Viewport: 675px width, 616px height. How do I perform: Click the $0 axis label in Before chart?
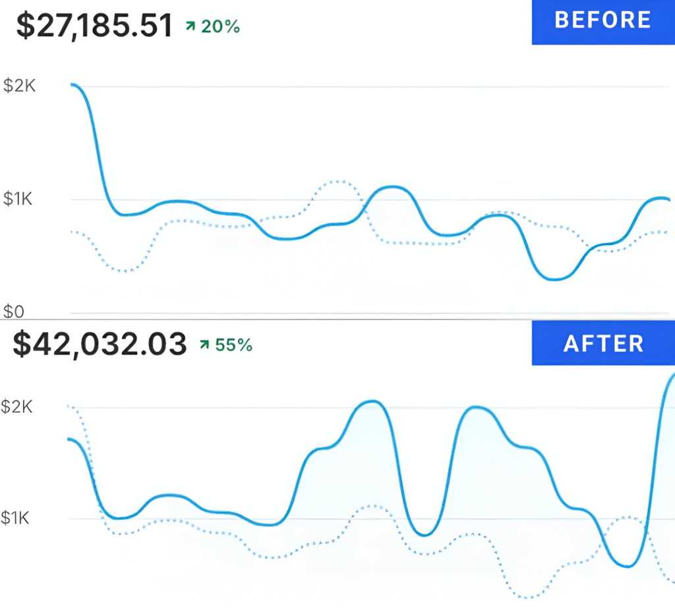click(13, 312)
